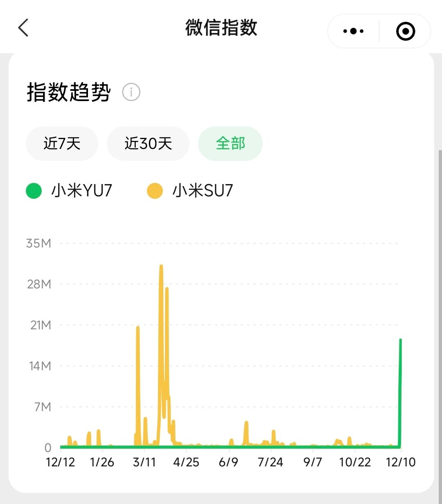Tap the 4/25 date label
Screen dimensions: 442x504
(186, 462)
